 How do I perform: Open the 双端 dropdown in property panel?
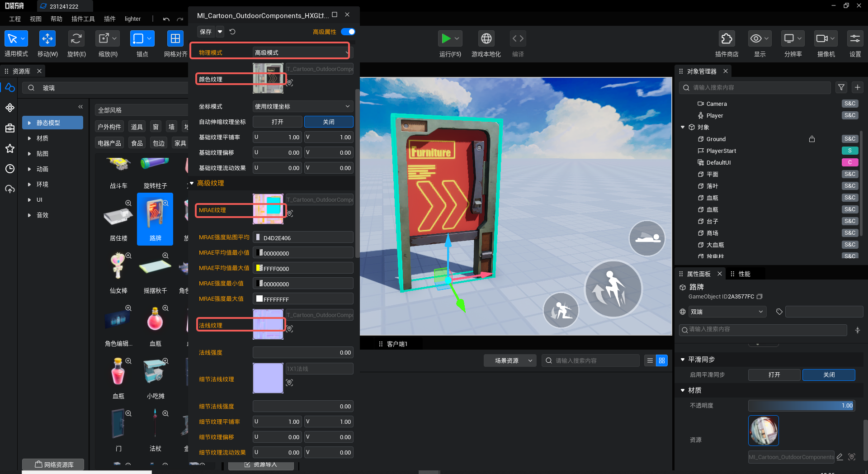727,312
